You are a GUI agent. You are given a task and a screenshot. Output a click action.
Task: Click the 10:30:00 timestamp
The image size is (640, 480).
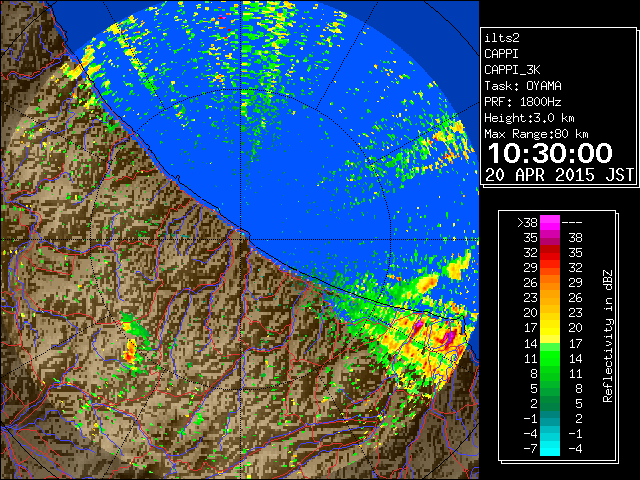pyautogui.click(x=550, y=153)
